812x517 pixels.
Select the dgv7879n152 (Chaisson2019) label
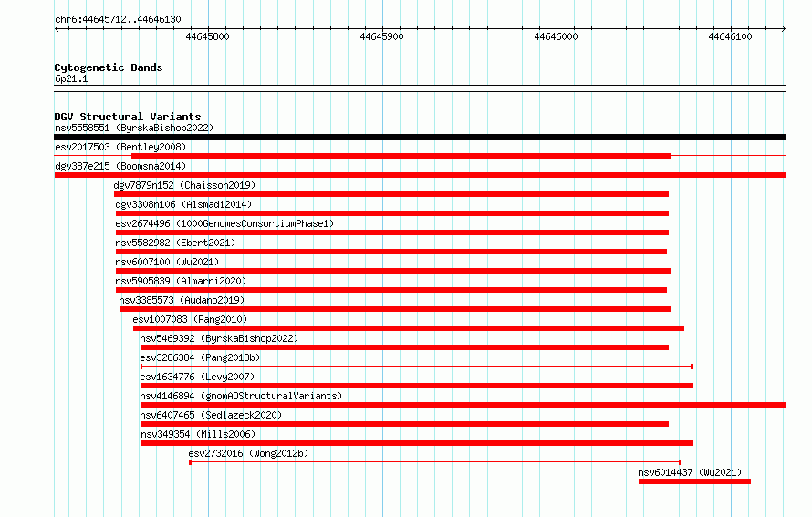point(184,185)
